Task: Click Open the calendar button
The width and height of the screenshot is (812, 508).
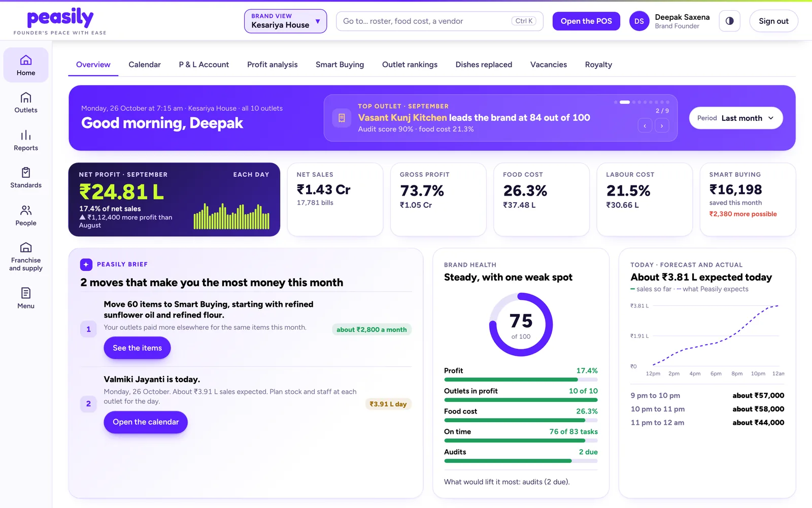Action: 146,422
